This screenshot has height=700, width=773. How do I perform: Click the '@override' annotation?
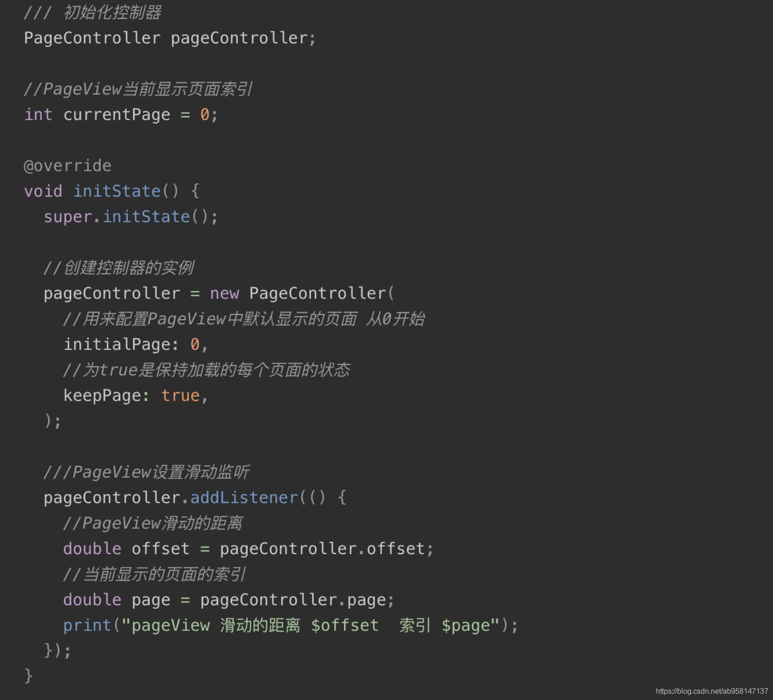coord(68,166)
